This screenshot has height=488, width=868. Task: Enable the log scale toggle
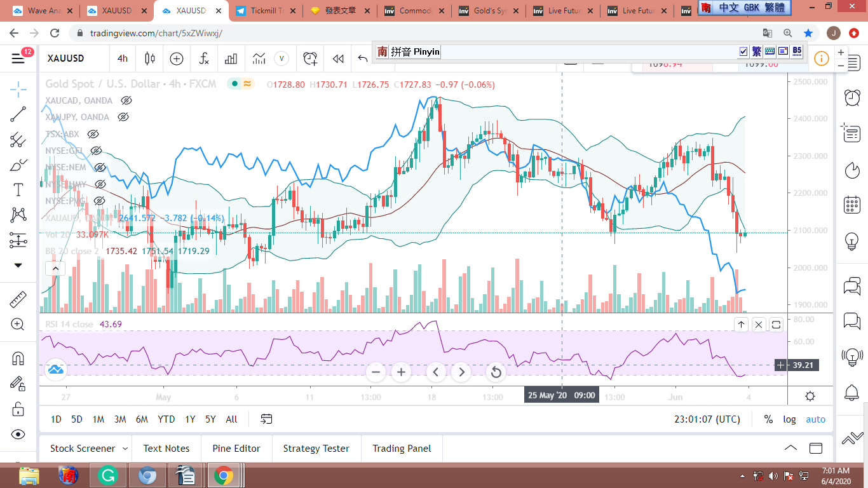(789, 419)
